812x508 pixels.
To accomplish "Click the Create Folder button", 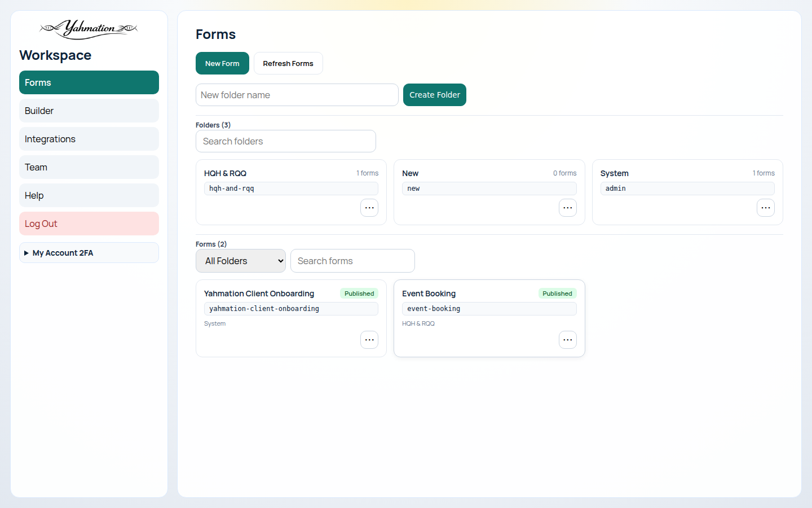I will (x=435, y=95).
